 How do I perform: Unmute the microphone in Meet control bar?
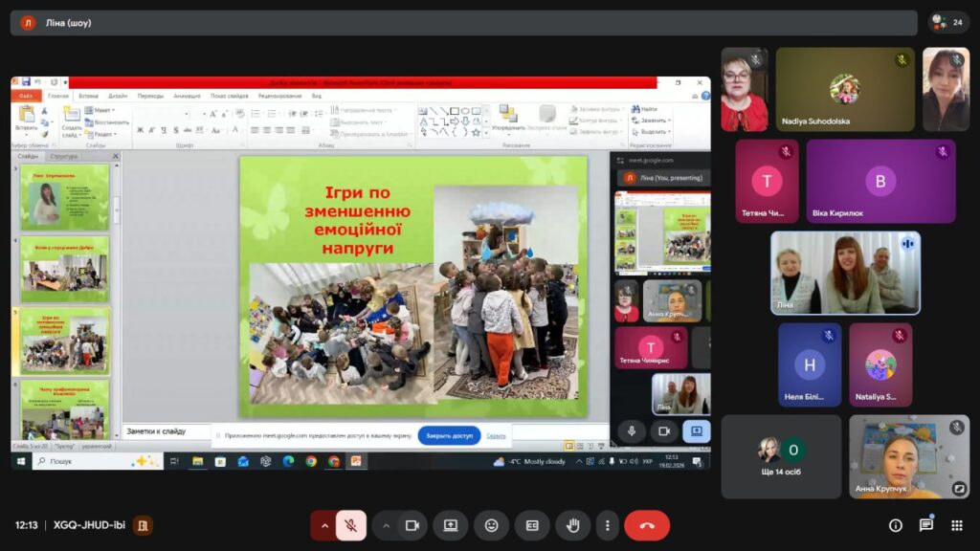click(x=351, y=525)
